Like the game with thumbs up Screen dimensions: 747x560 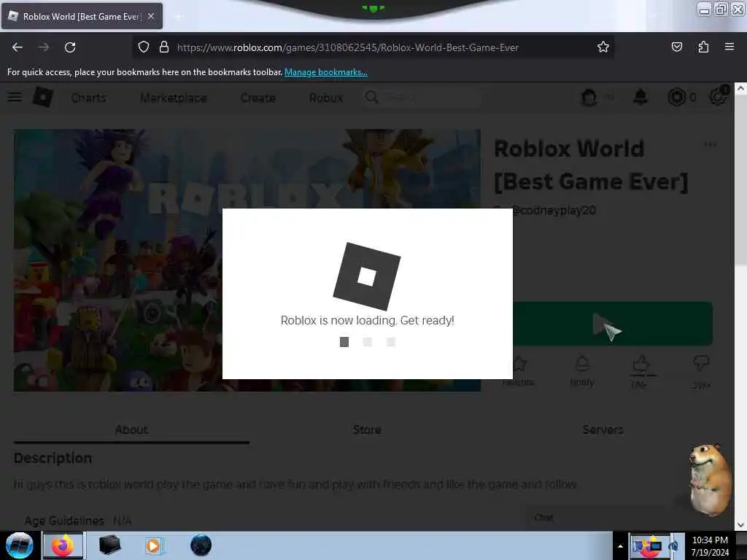coord(640,365)
